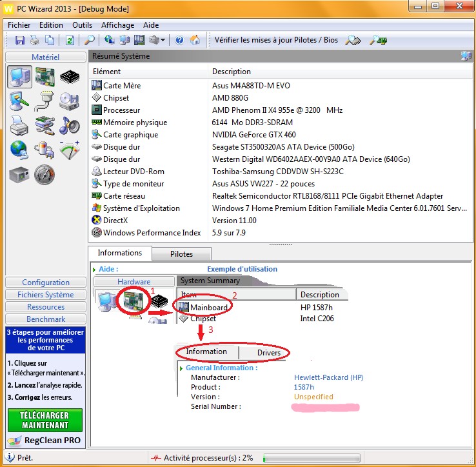
Task: Click the RegClean PRO logo link
Action: (45, 441)
